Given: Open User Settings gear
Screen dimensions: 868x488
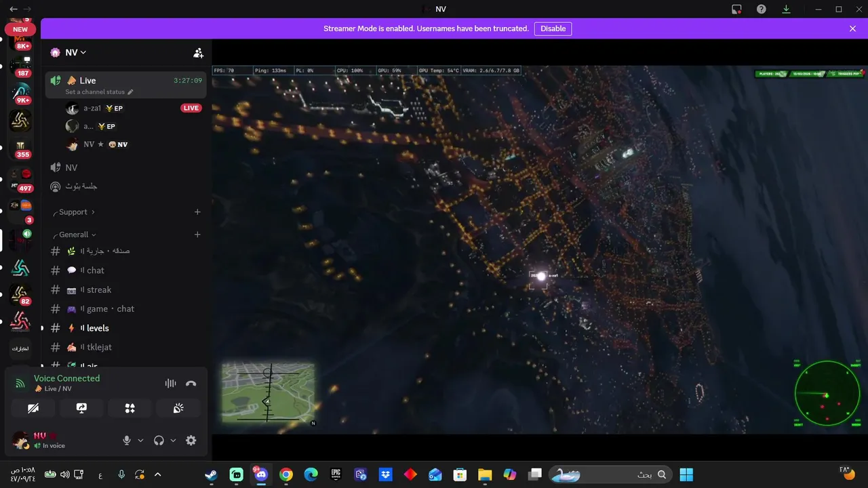Looking at the screenshot, I should click(x=191, y=441).
